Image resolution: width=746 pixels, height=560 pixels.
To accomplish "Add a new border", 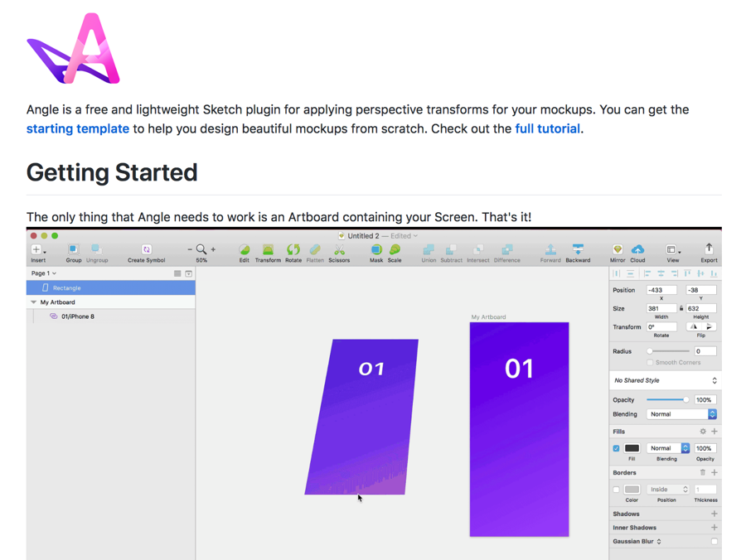I will pyautogui.click(x=715, y=472).
